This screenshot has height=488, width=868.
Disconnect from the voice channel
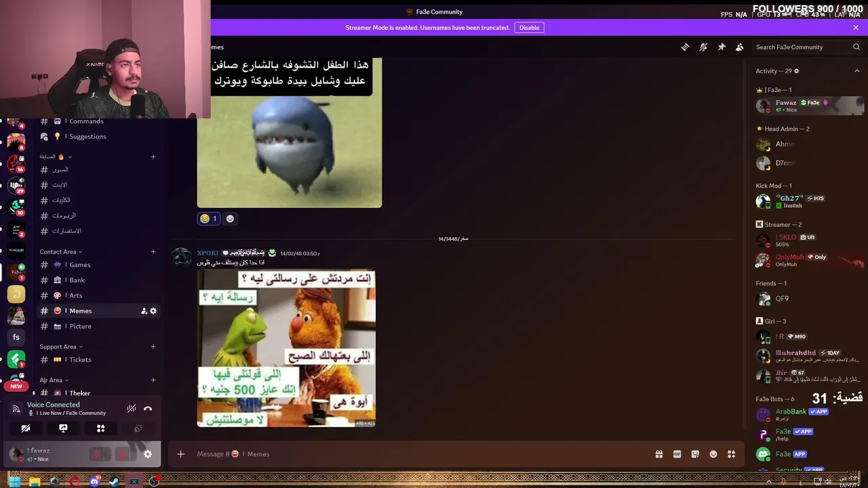coord(148,409)
